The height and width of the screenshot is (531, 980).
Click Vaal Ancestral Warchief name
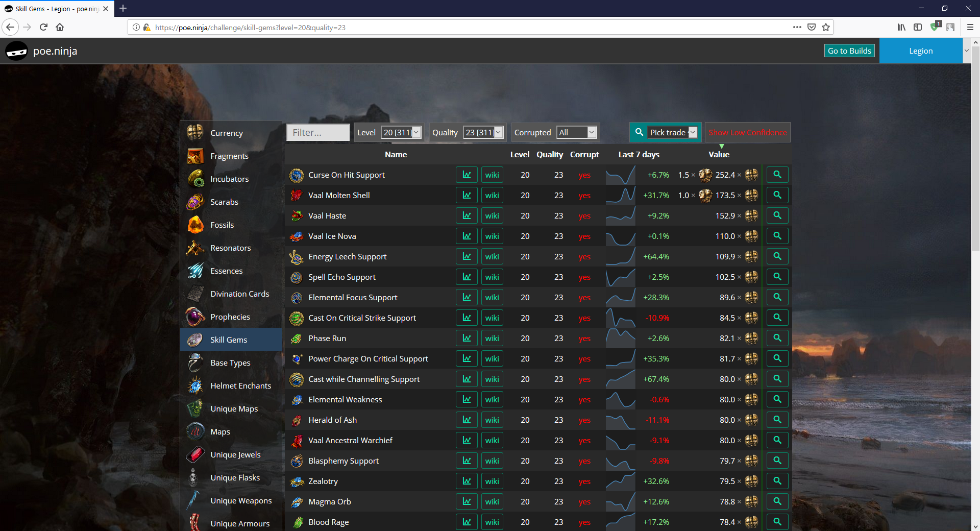[350, 440]
